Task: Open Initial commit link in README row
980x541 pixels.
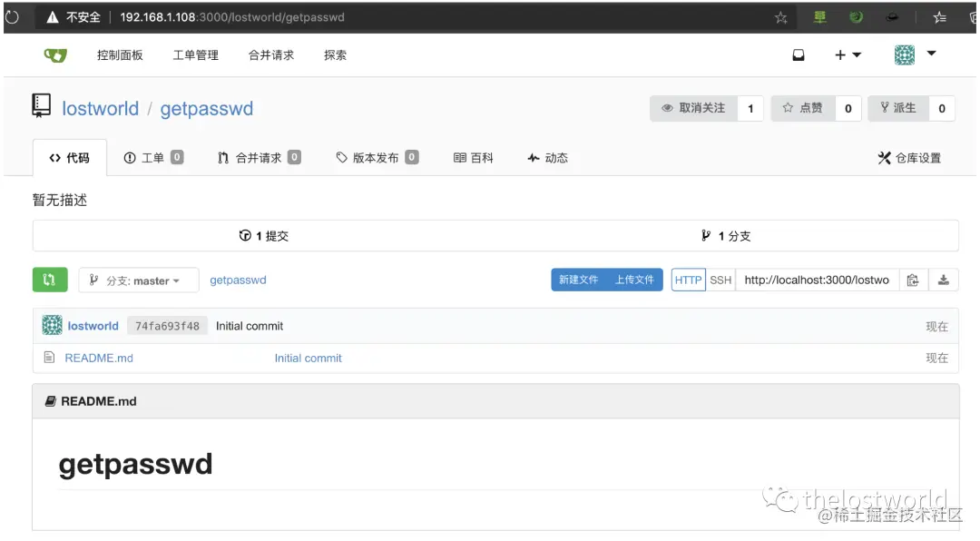Action: pos(309,358)
